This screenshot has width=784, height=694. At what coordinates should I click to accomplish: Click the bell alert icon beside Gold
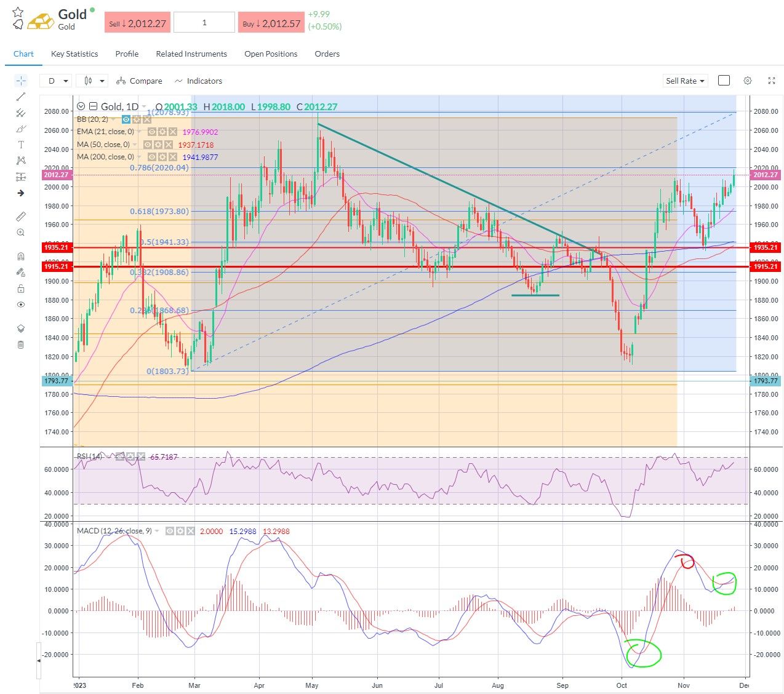tap(18, 25)
